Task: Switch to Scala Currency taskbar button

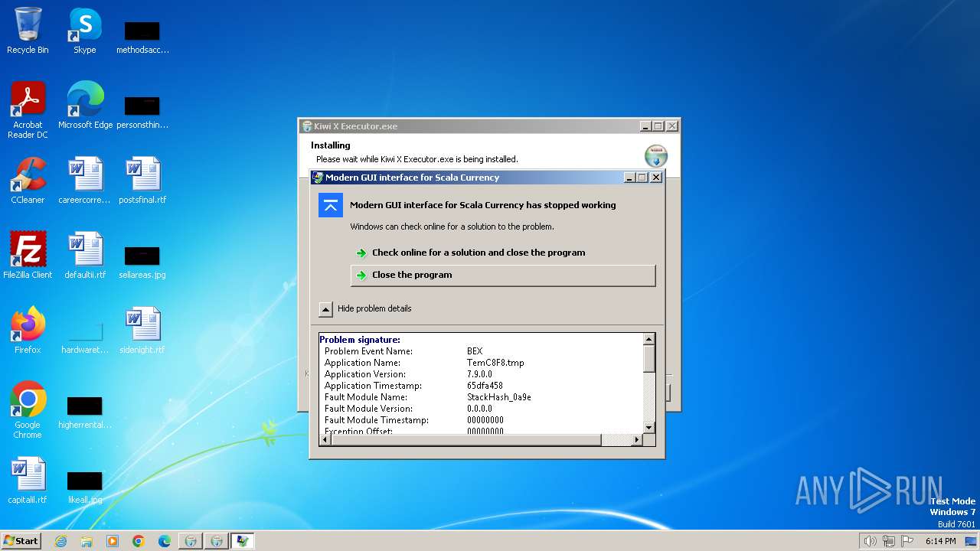Action: (243, 541)
